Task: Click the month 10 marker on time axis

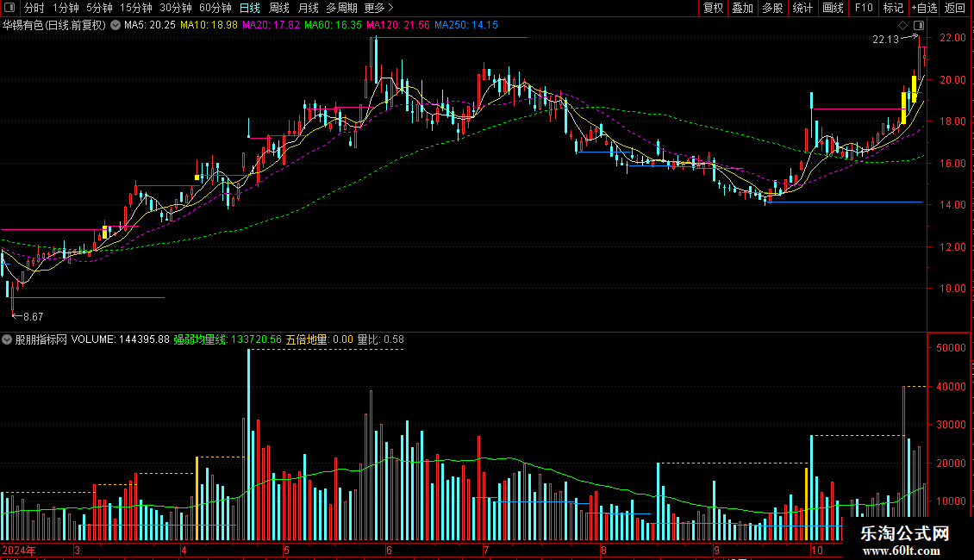Action: click(816, 551)
